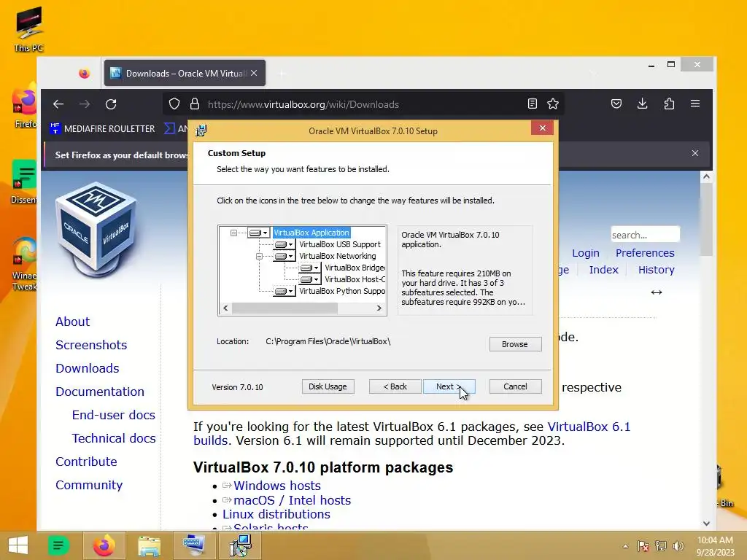Open the Login link on the page
The height and width of the screenshot is (560, 747).
pyautogui.click(x=586, y=253)
